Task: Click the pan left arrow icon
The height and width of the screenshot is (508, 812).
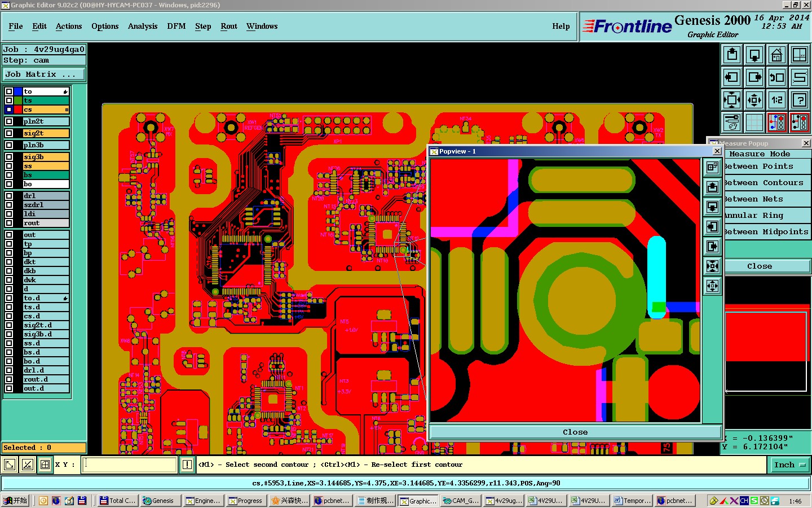Action: click(x=732, y=77)
